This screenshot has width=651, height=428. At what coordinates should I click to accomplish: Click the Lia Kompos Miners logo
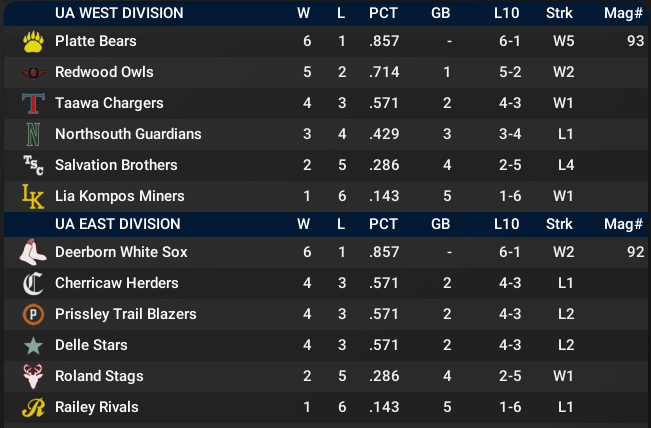pyautogui.click(x=33, y=197)
